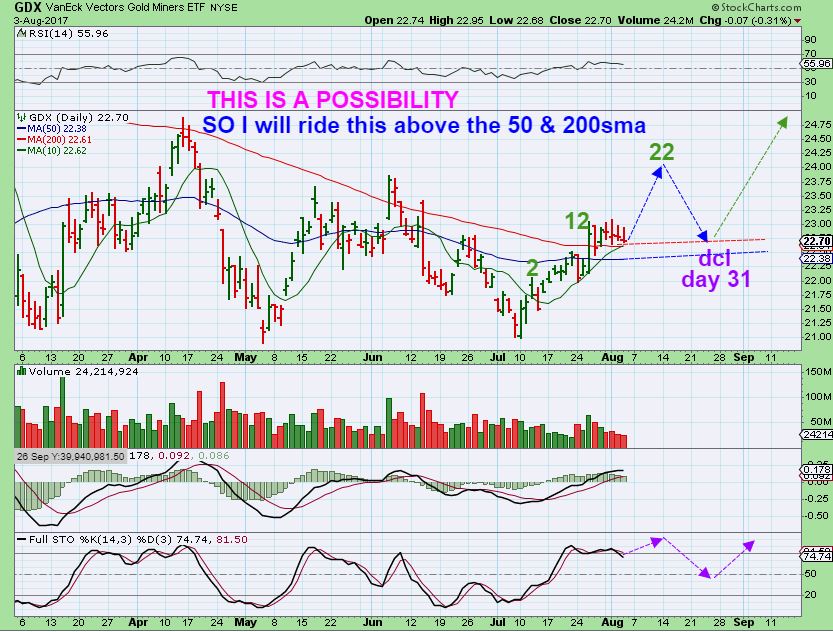Click the Low 22.68 value

tap(516, 21)
